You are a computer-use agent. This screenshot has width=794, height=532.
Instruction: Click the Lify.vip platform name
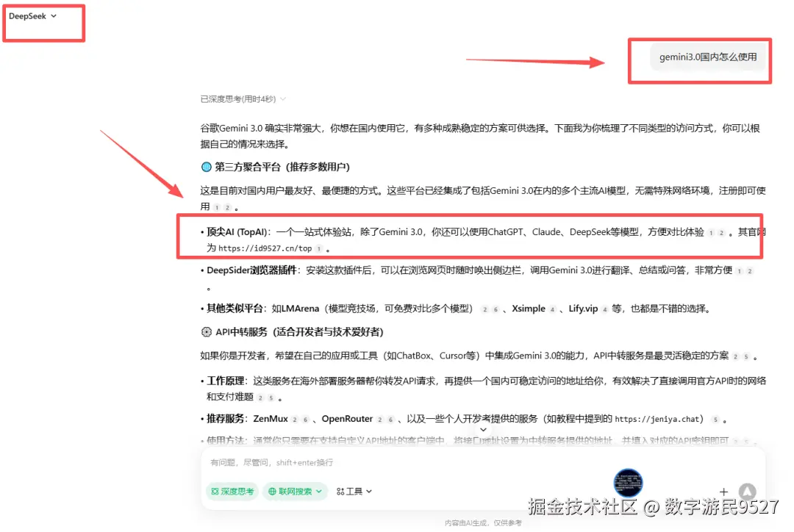[583, 309]
